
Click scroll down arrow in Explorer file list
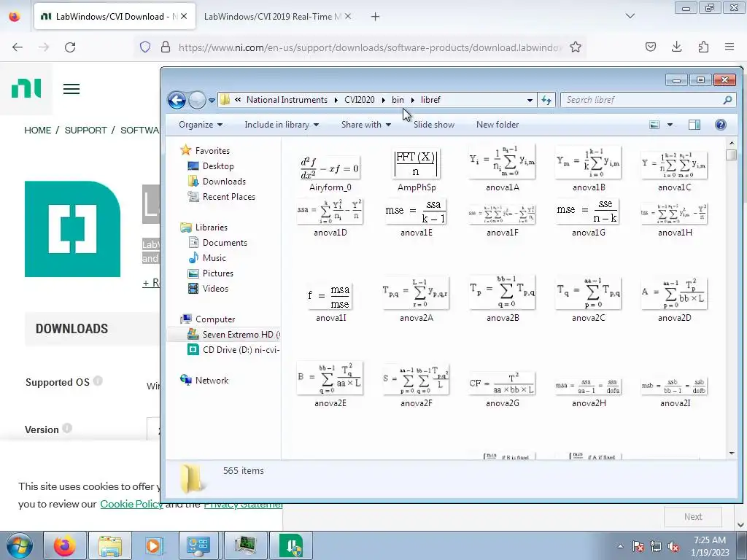pyautogui.click(x=731, y=454)
